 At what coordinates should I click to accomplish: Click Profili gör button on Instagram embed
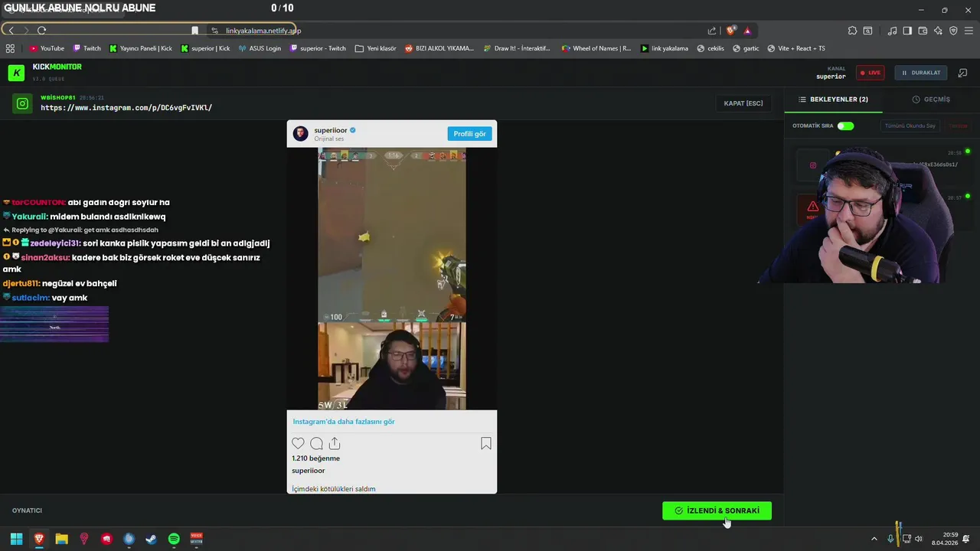tap(469, 134)
